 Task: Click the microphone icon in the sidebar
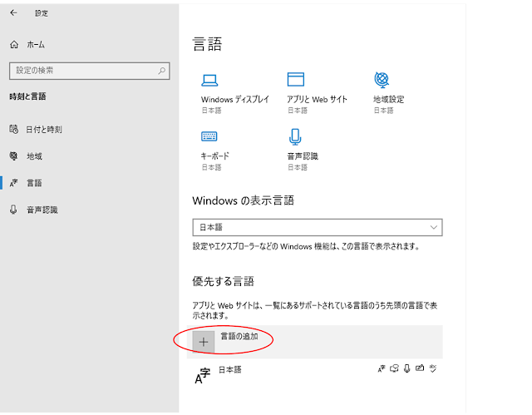[x=13, y=210]
